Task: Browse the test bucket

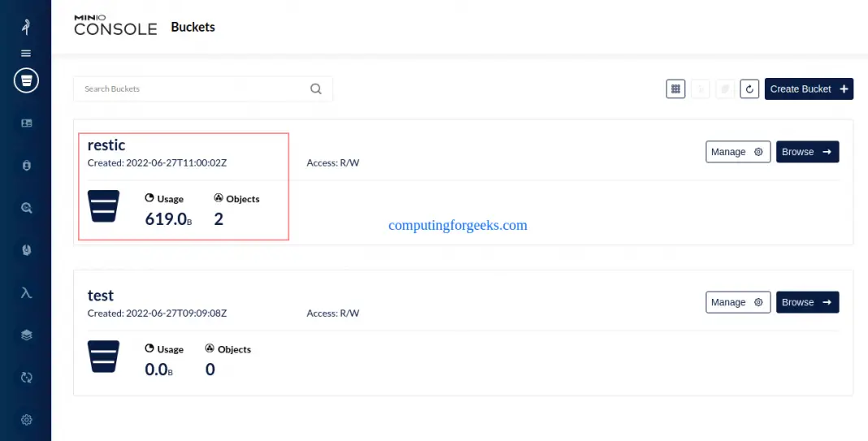Action: coord(807,302)
